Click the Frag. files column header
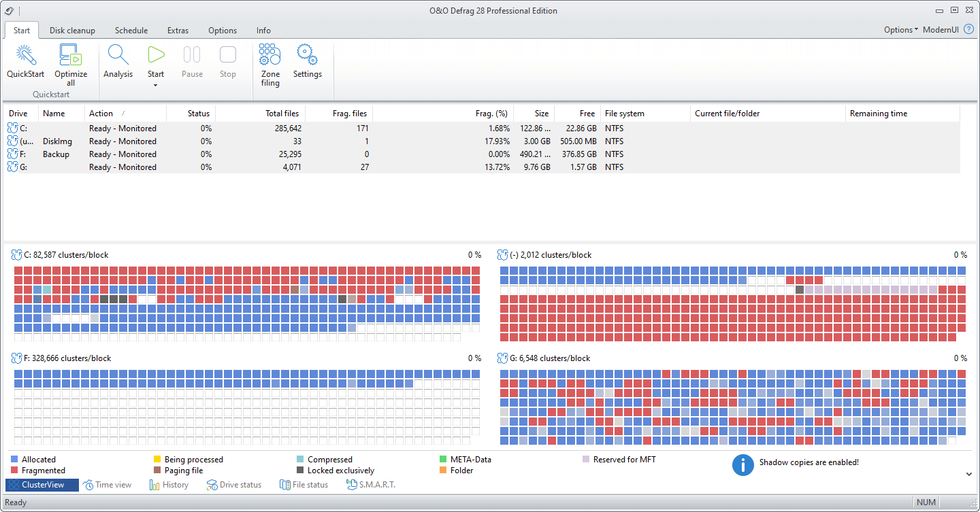 [339, 114]
